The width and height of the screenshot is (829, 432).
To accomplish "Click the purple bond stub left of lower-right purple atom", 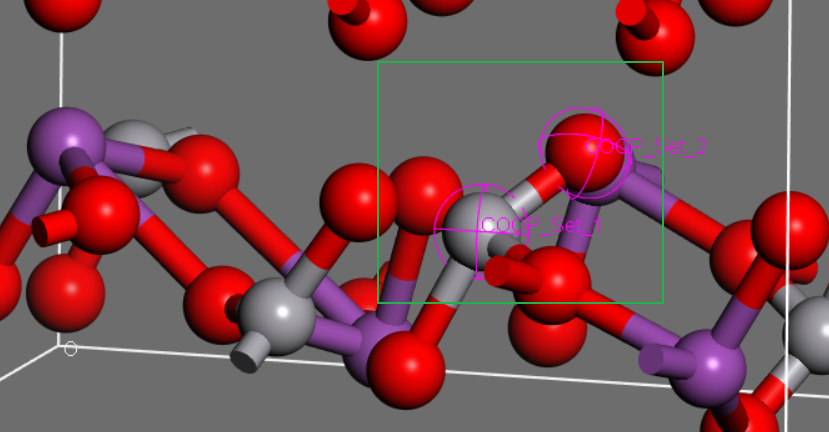I will coord(657,358).
